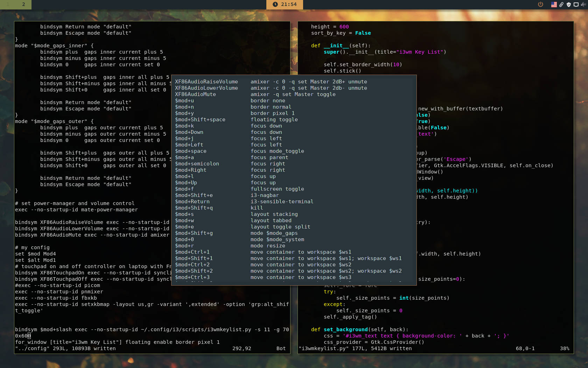Click the 'for_window [title="i3wm Key List"]' line

[x=117, y=342]
